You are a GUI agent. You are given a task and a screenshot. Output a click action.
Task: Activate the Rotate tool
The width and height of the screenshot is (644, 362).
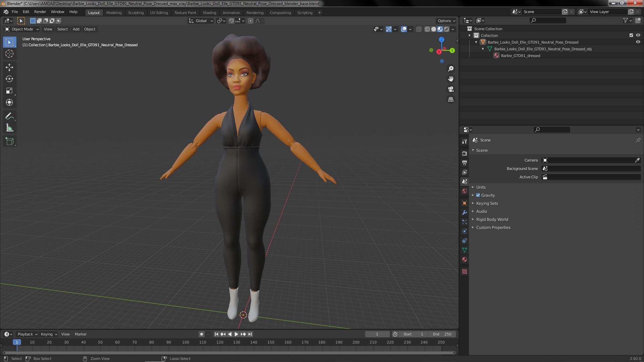9,79
